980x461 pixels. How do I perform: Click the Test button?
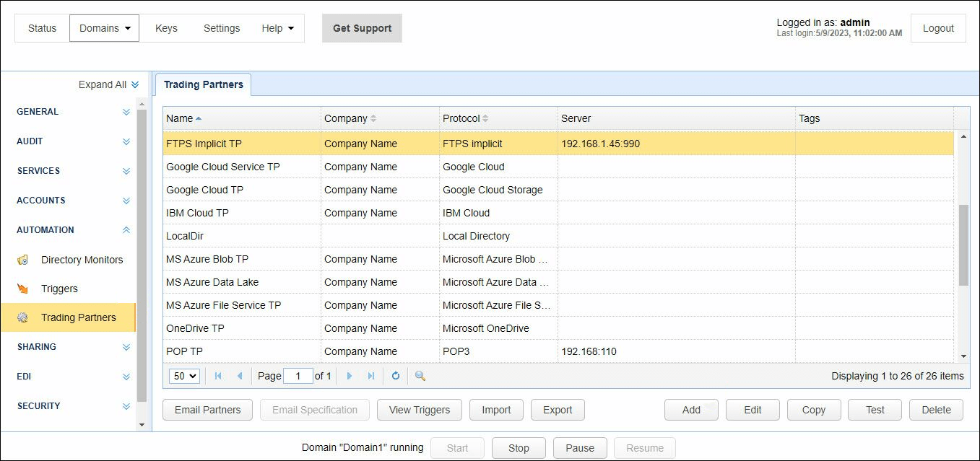[875, 410]
